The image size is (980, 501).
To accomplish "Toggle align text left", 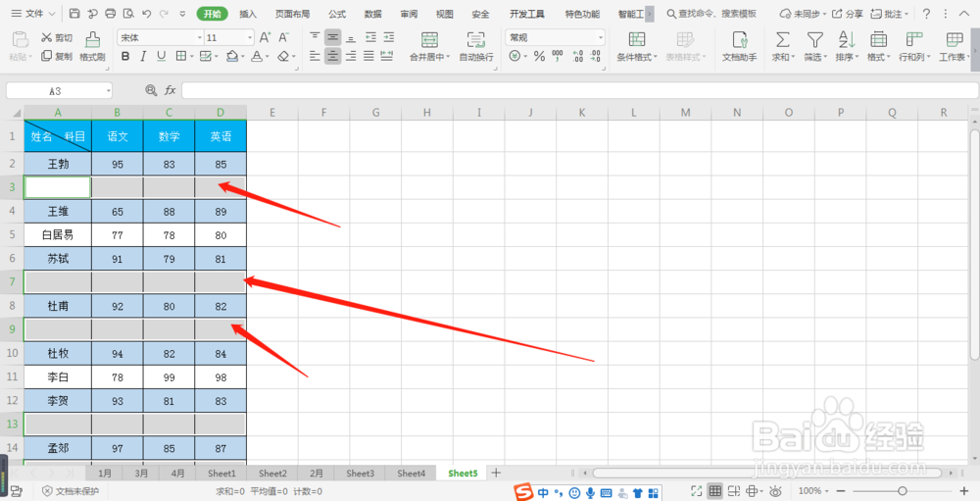I will pos(315,56).
